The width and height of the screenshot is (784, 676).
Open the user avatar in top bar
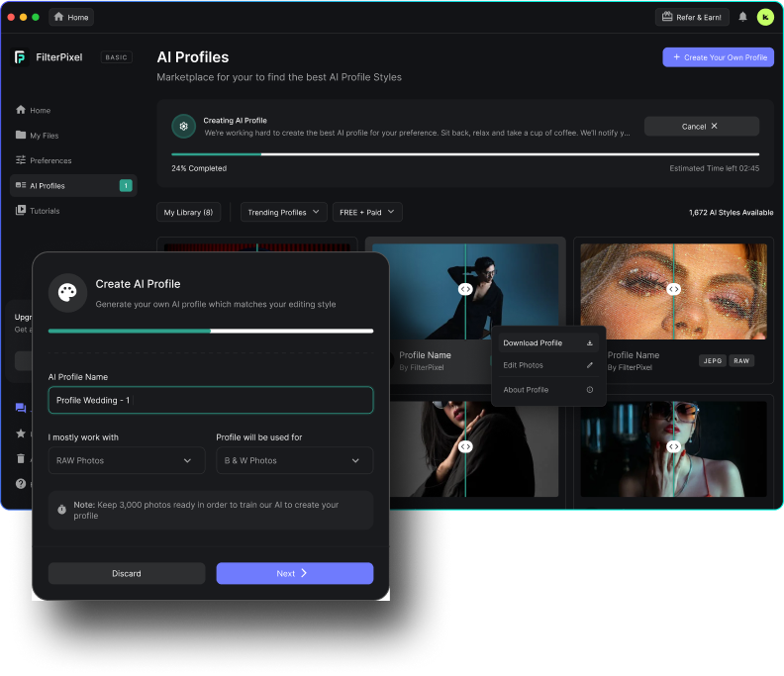click(x=765, y=17)
